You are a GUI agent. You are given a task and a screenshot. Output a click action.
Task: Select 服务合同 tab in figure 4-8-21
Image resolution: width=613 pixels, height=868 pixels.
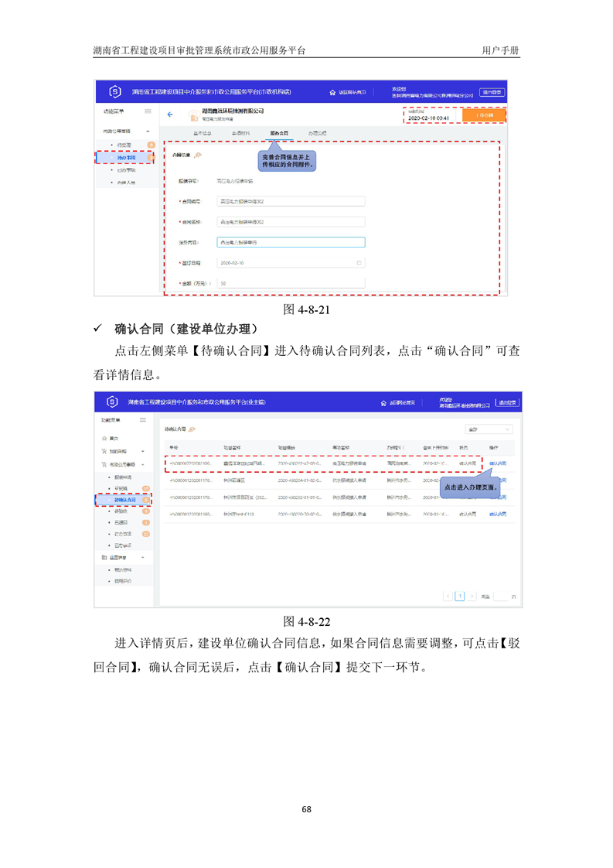coord(279,133)
